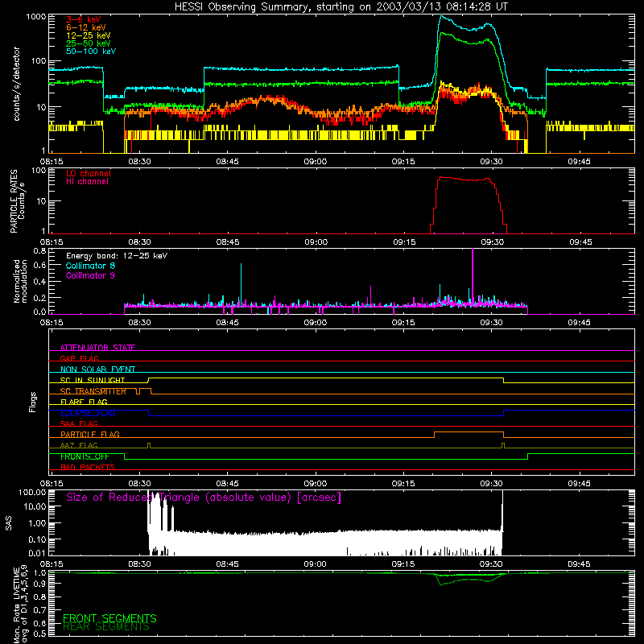Click the GAP FLAG label

[79, 358]
